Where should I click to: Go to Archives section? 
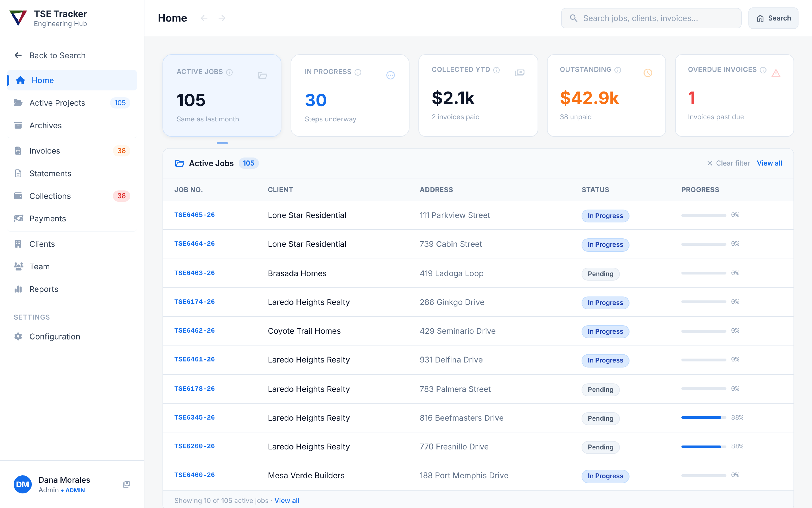click(72, 125)
